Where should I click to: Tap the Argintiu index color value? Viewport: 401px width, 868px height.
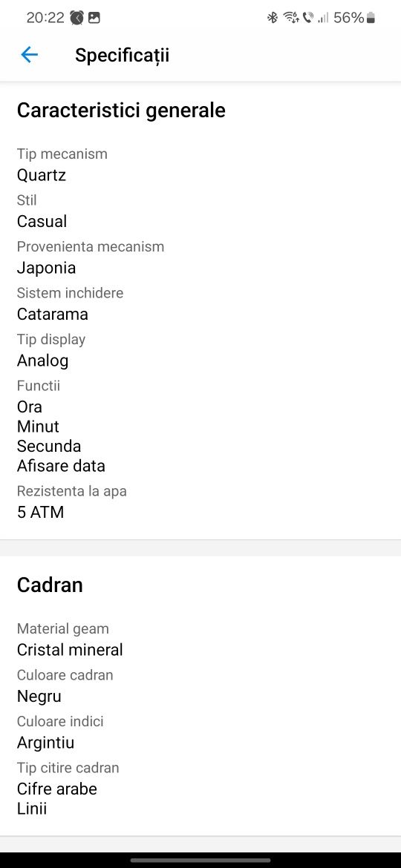(x=45, y=743)
